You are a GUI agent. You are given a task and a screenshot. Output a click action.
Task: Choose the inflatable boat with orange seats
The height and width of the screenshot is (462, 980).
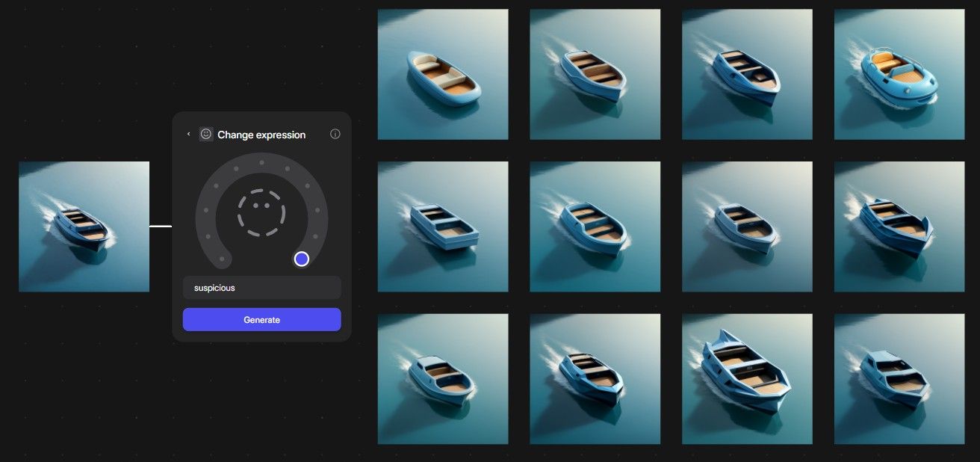899,74
